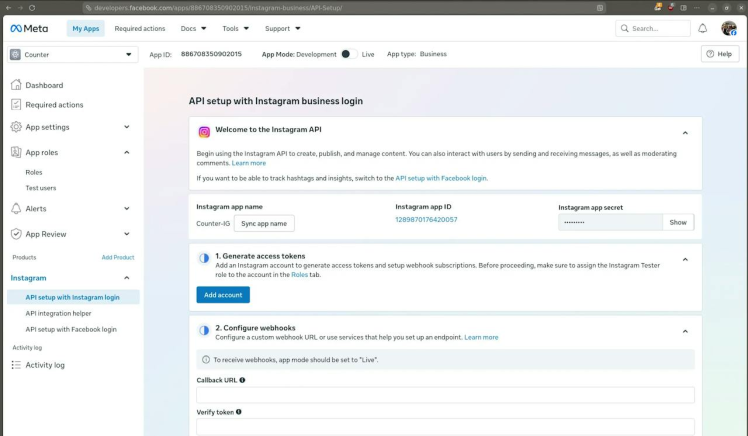This screenshot has height=436, width=748.
Task: Open the Dashboard home icon
Action: pyautogui.click(x=16, y=85)
